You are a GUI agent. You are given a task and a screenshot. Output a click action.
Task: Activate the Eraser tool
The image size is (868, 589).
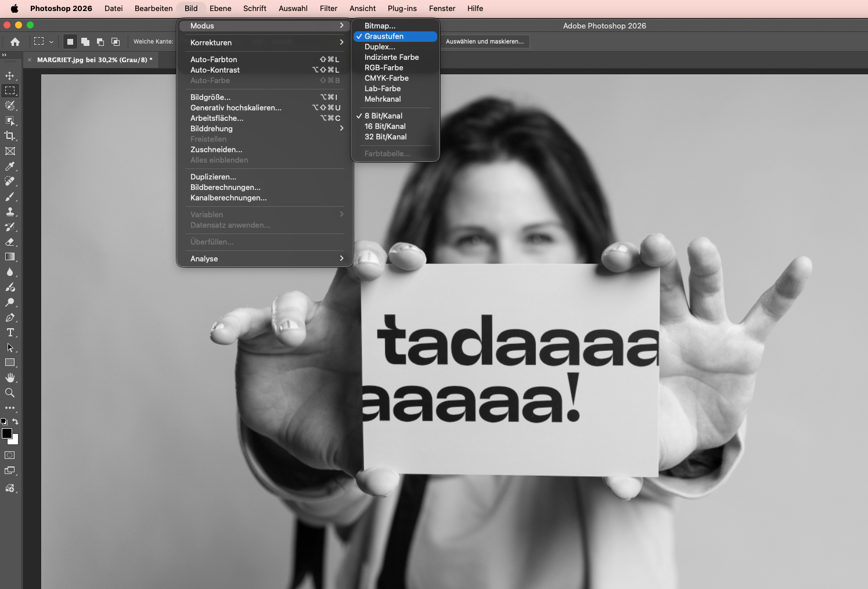(10, 242)
